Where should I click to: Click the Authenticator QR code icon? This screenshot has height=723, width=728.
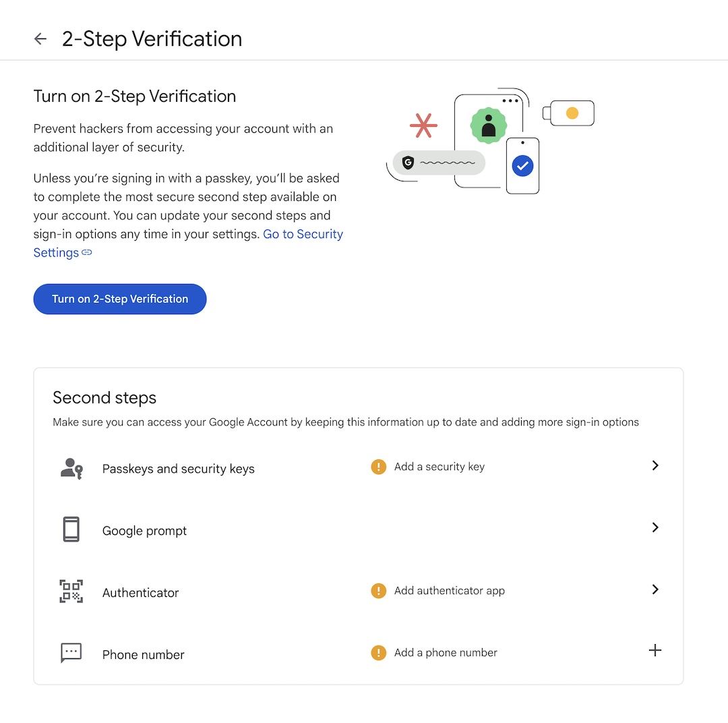pos(71,591)
